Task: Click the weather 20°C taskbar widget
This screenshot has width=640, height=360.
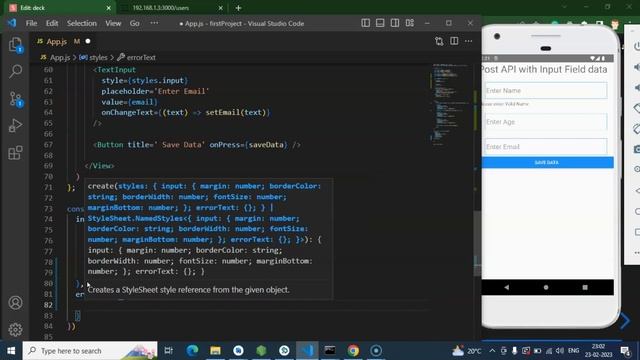Action: point(467,351)
